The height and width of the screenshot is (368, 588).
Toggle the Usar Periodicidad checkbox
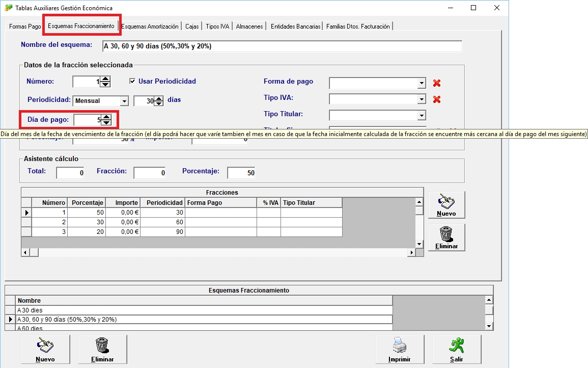coord(132,81)
